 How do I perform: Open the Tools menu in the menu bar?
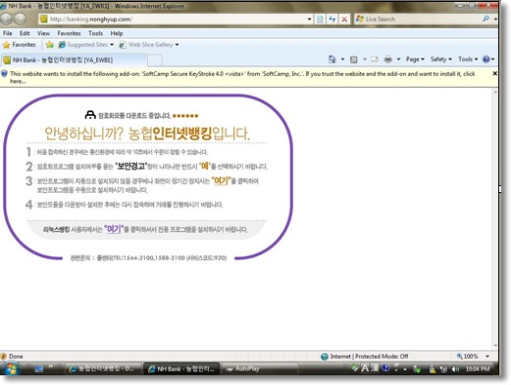click(95, 33)
